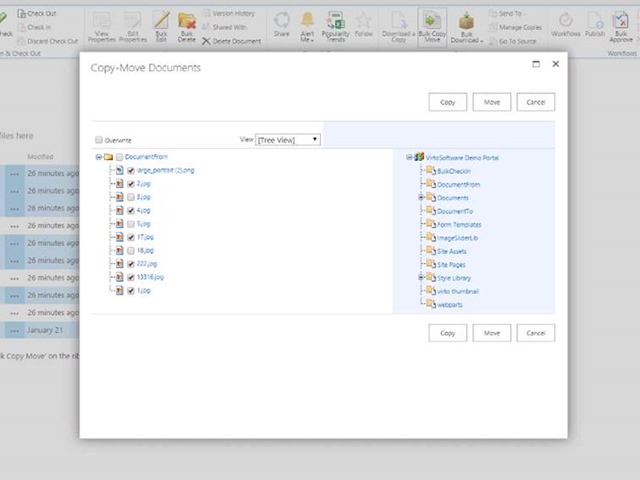Click the Bulk Delete ribbon icon
The image size is (640, 480).
pyautogui.click(x=187, y=23)
